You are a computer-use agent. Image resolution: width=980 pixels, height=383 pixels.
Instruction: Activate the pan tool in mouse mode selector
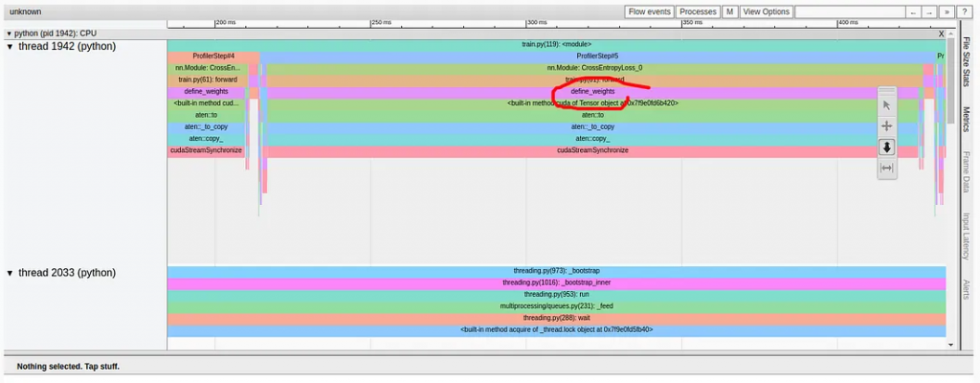point(886,126)
